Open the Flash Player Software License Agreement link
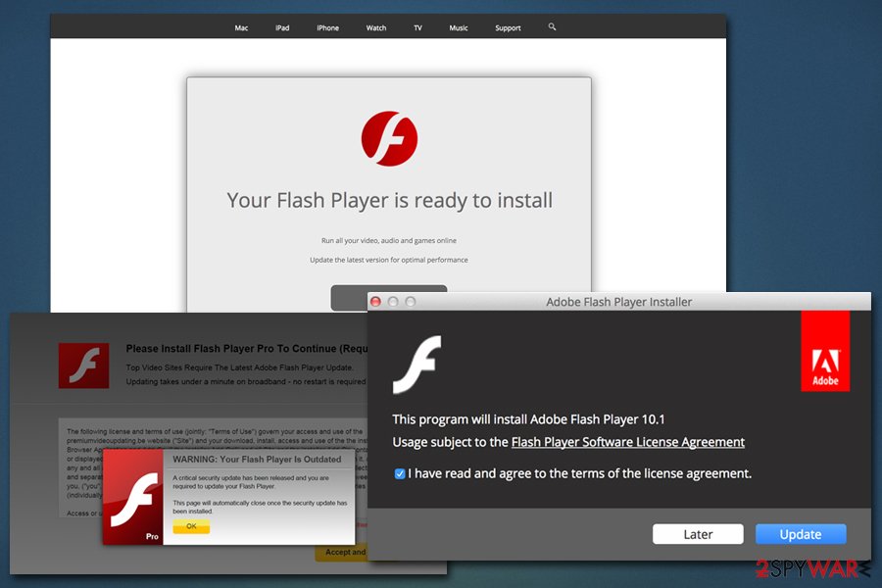The width and height of the screenshot is (882, 588). [628, 442]
